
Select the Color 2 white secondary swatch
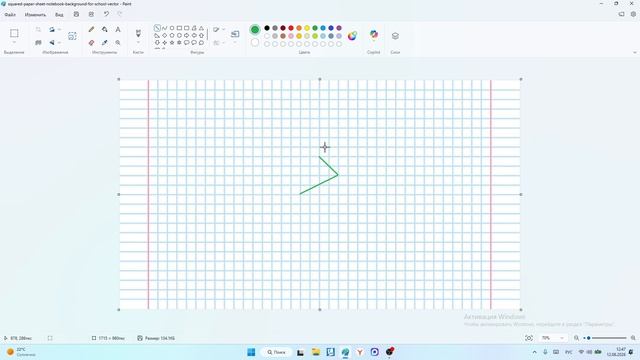[x=255, y=42]
